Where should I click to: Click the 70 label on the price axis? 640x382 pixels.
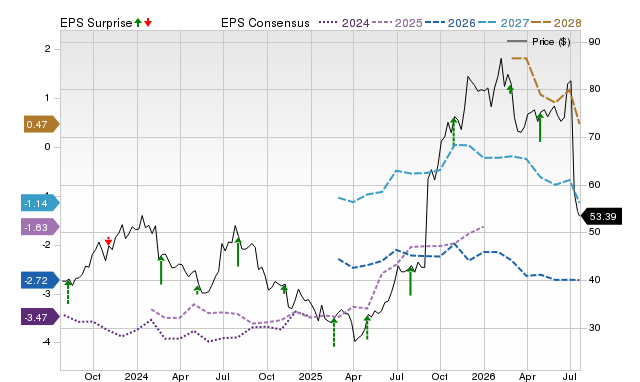tap(594, 137)
